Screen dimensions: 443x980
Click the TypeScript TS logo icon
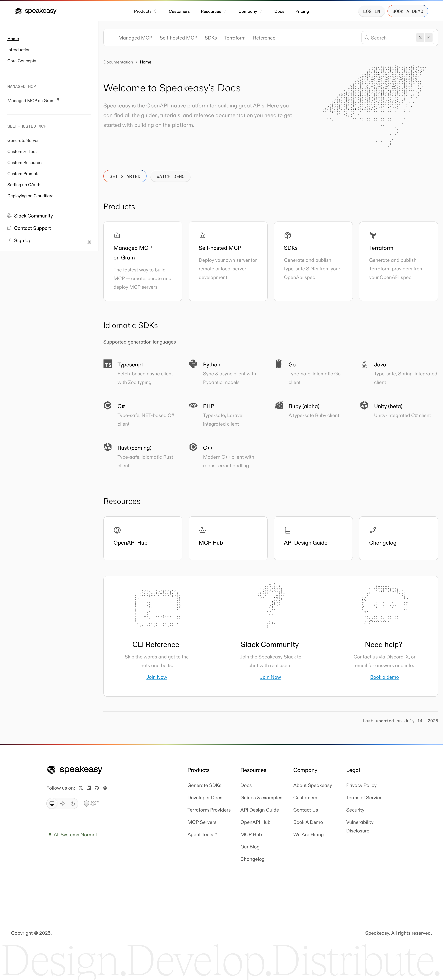[108, 364]
